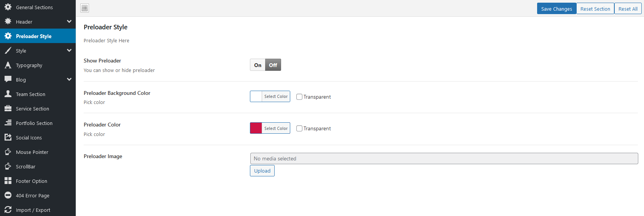Click the Portfolio Section lines icon
Viewport: 644px width, 216px height.
8,123
